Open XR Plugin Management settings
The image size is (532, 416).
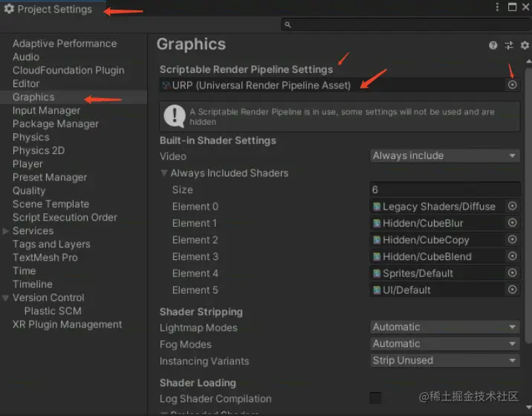tap(67, 325)
